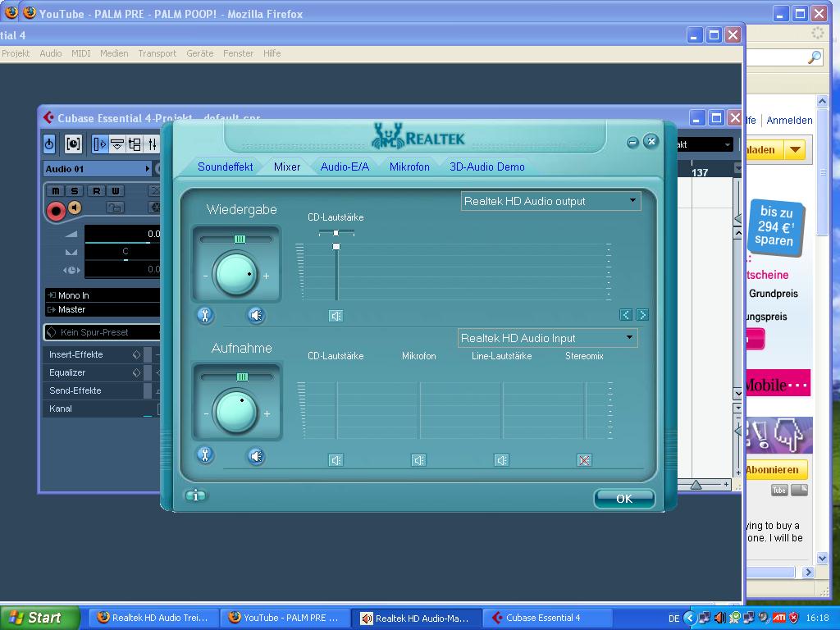Viewport: 840px width, 630px height.
Task: Toggle the monitor speaker button on Audio 01
Action: pyautogui.click(x=75, y=208)
